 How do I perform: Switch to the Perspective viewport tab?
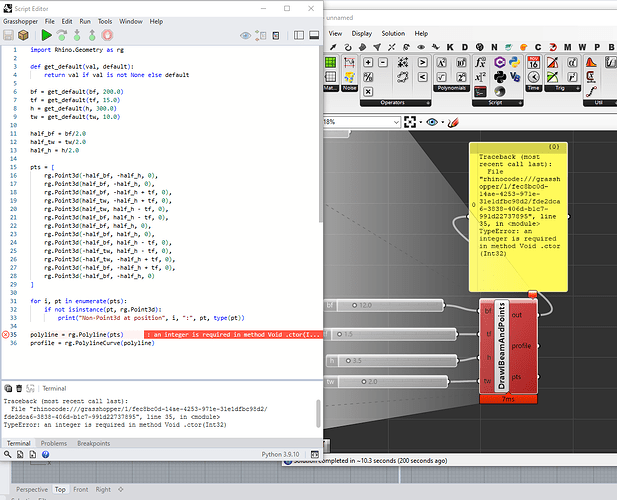31,490
